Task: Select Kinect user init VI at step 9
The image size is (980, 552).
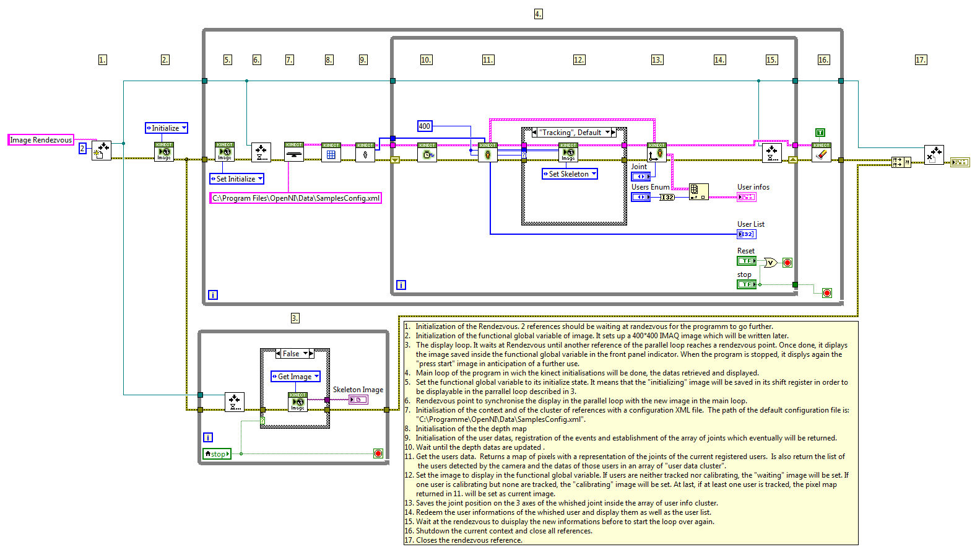Action: [365, 152]
